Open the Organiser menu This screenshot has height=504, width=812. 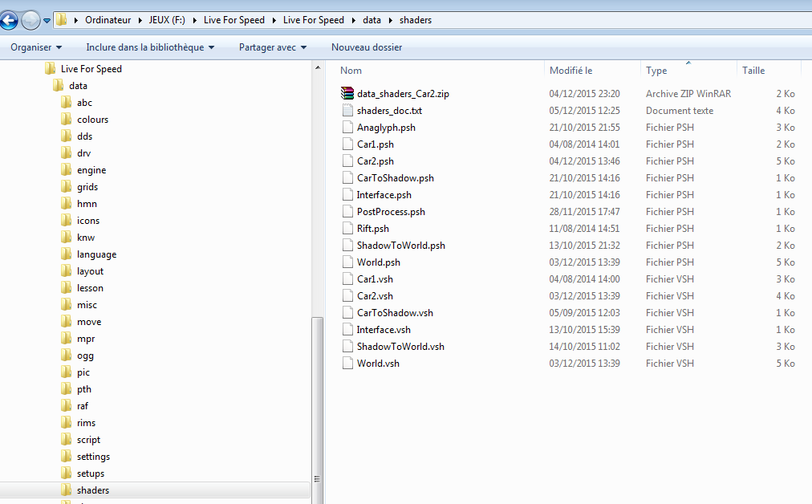(36, 47)
